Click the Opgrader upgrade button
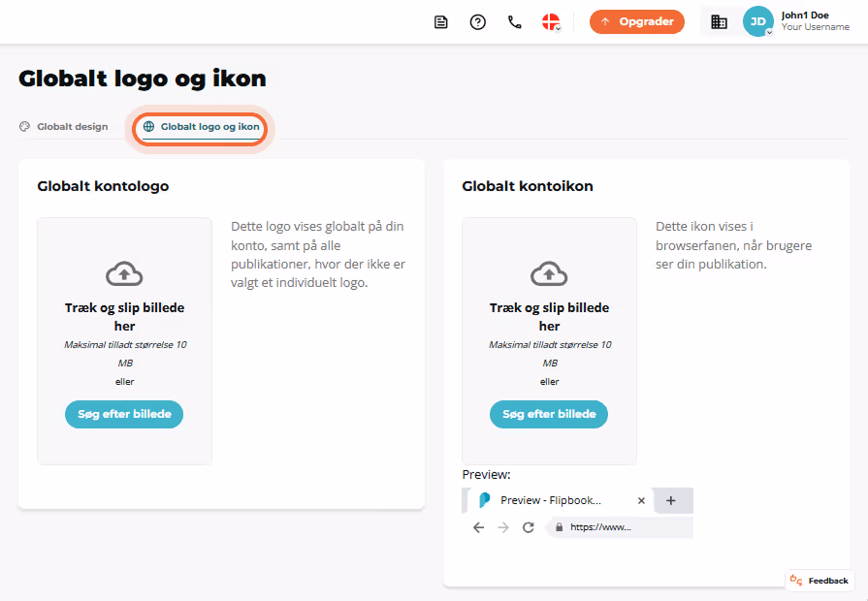 point(637,21)
